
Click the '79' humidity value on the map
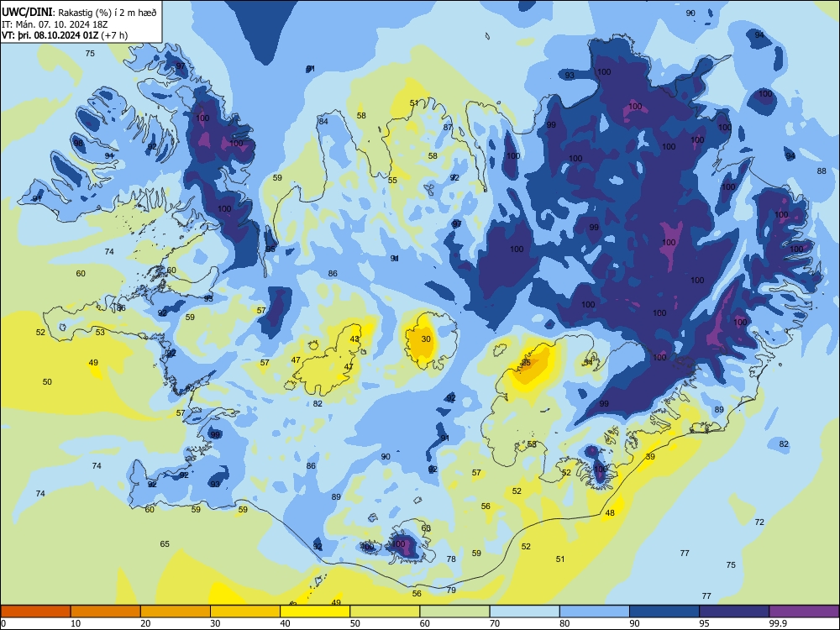coord(451,590)
